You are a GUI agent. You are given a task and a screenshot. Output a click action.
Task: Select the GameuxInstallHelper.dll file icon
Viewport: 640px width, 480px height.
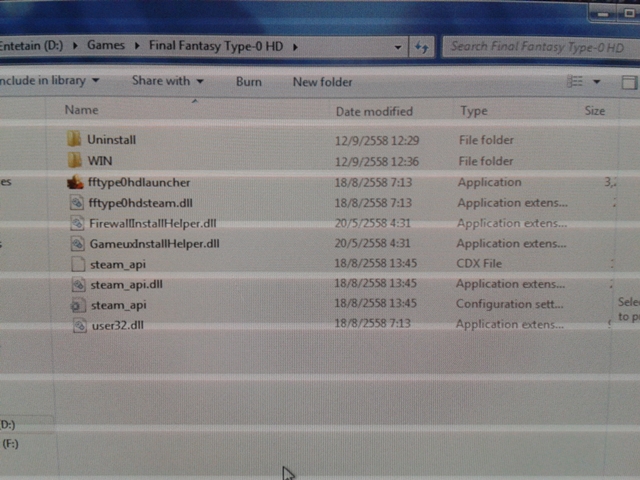click(x=79, y=243)
